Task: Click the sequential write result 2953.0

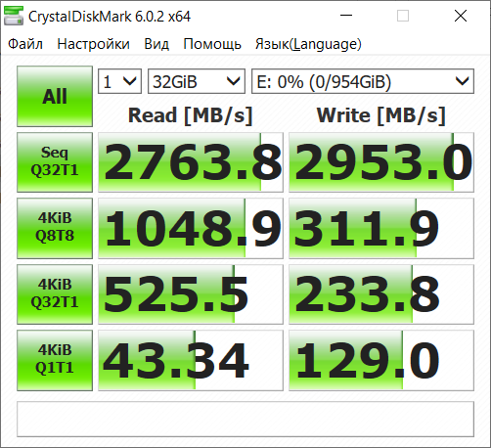Action: click(x=381, y=162)
